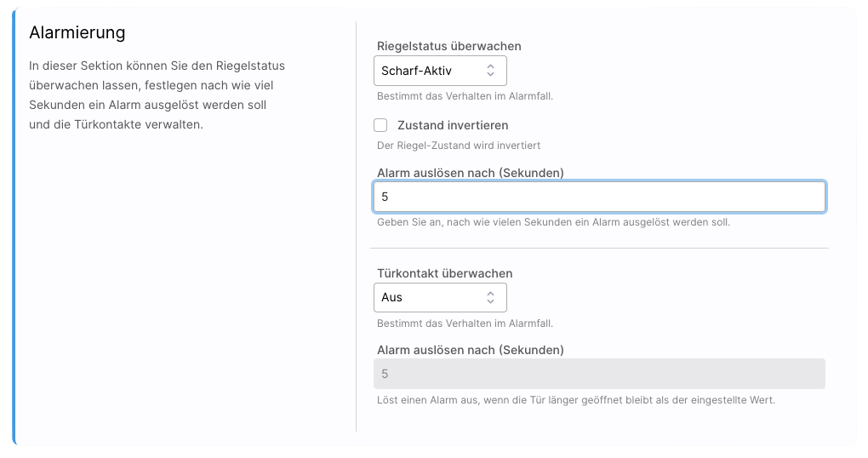This screenshot has height=458, width=868.
Task: Click the chevron arrows in Scharf-Aktiv selector
Action: pos(491,71)
